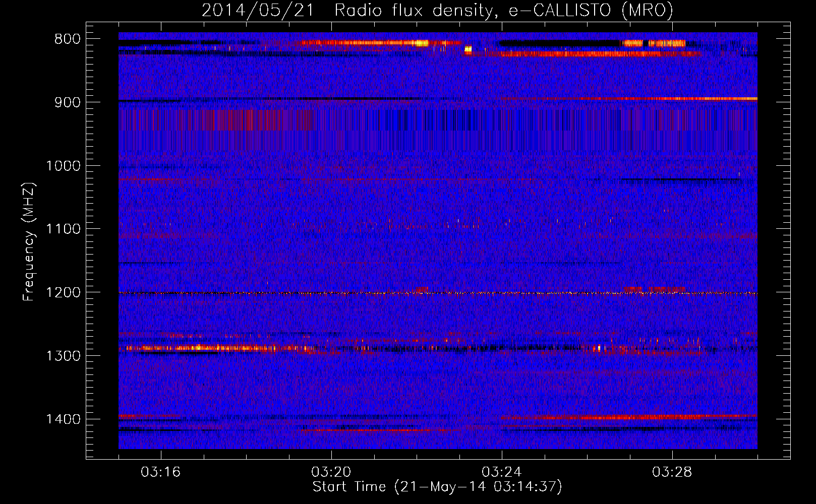Select the 1300 frequency tick label
Viewport: 816px width, 504px height.
pyautogui.click(x=63, y=356)
